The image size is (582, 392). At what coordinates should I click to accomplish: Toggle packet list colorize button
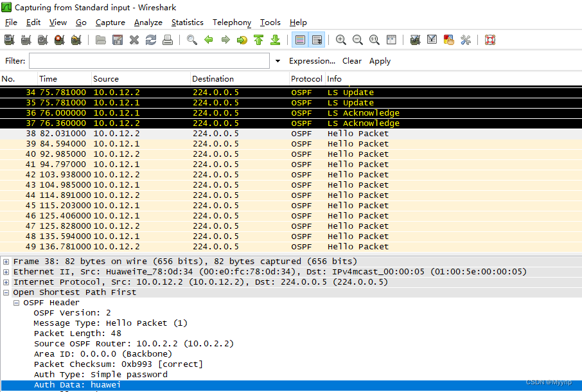click(300, 40)
